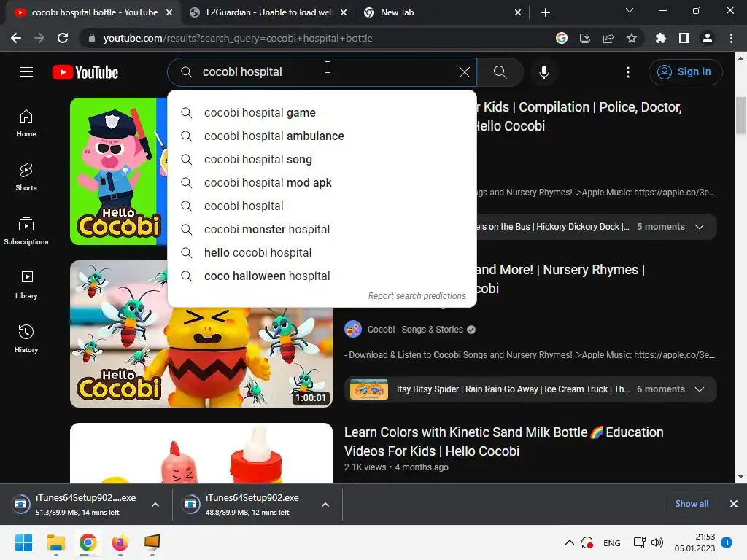This screenshot has width=747, height=560.
Task: Open Subscriptions in sidebar
Action: pos(26,231)
